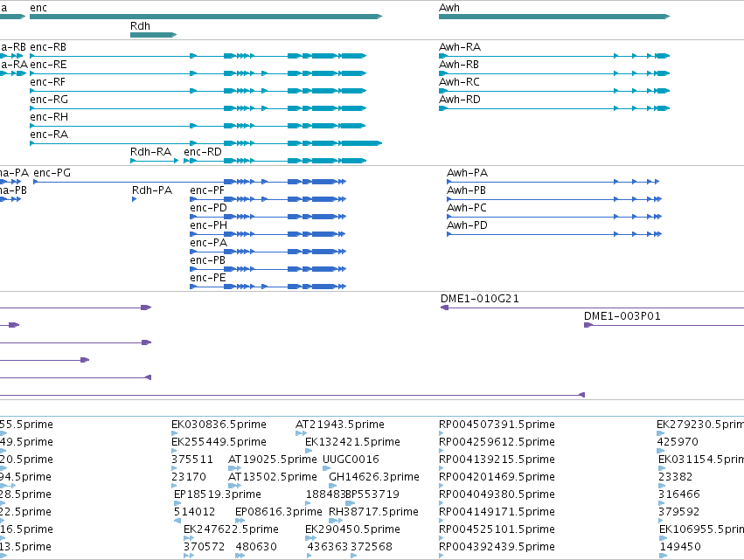Image resolution: width=744 pixels, height=560 pixels.
Task: Click the enc-RG transcript label
Action: [49, 100]
